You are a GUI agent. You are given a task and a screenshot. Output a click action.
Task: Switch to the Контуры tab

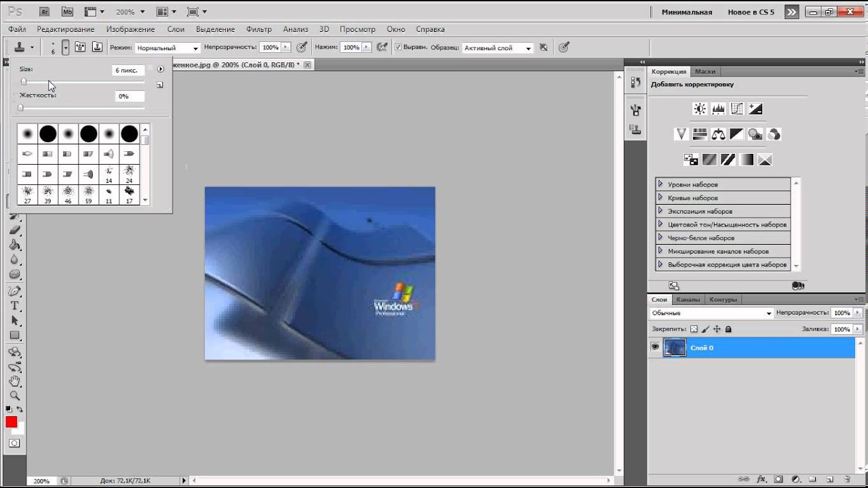(x=723, y=299)
